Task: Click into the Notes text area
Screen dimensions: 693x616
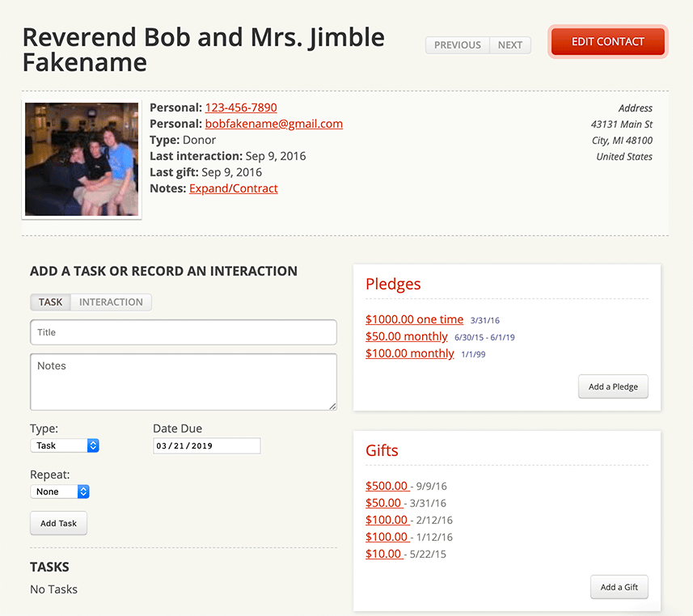Action: coord(183,382)
